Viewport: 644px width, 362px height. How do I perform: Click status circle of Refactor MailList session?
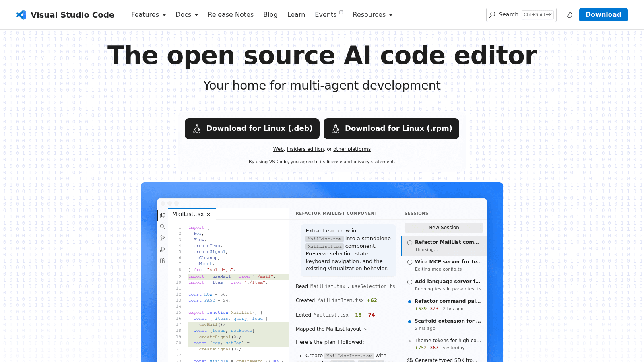(410, 243)
